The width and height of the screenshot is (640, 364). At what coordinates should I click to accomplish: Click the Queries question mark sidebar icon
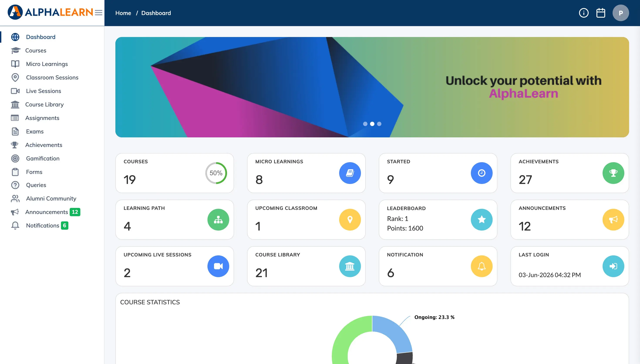(x=15, y=185)
